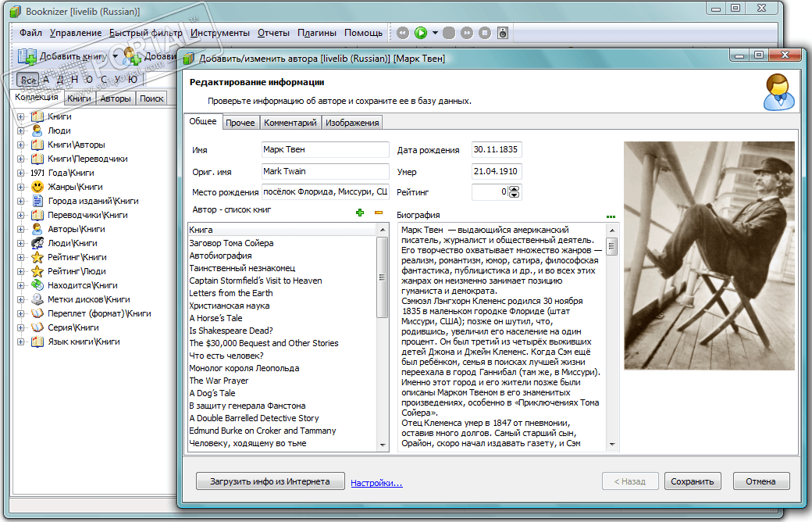This screenshot has height=522, width=812.
Task: Click the Люди person icon in tree
Action: pos(37,130)
